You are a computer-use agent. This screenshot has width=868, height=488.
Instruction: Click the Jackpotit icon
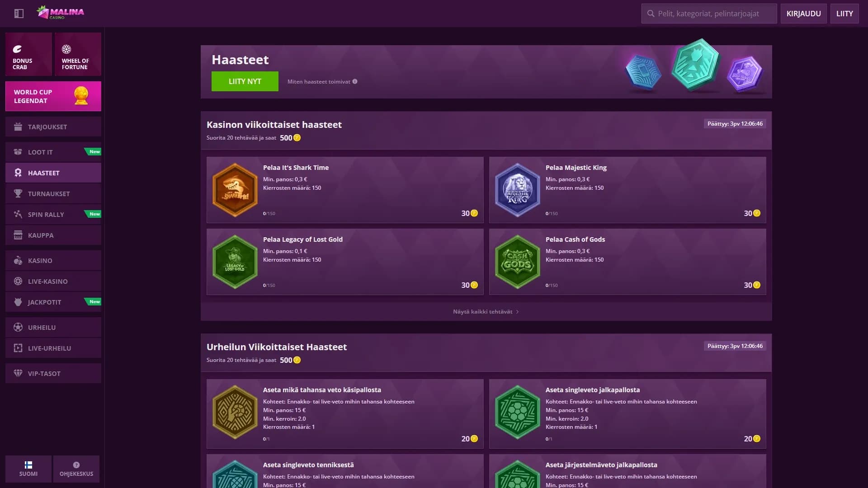coord(18,302)
